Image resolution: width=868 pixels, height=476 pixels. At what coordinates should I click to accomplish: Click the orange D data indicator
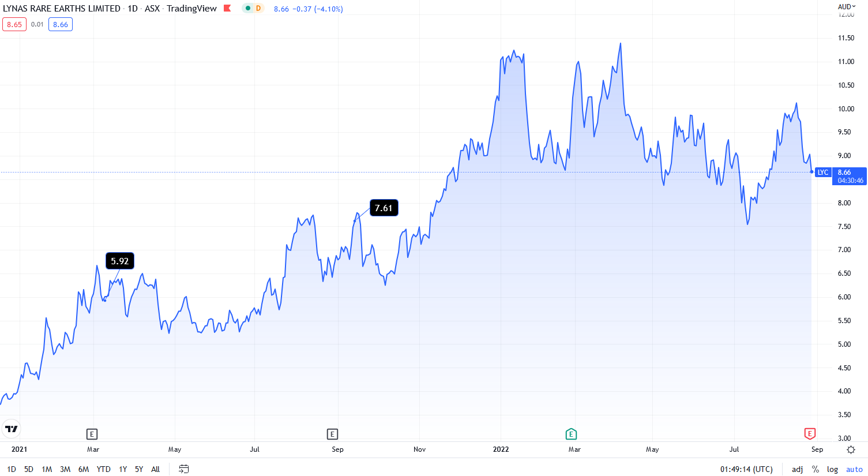coord(258,8)
